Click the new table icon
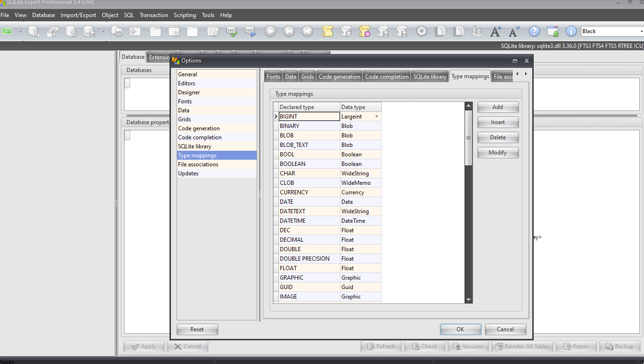Viewport: 644px width, 364px height. click(155, 31)
